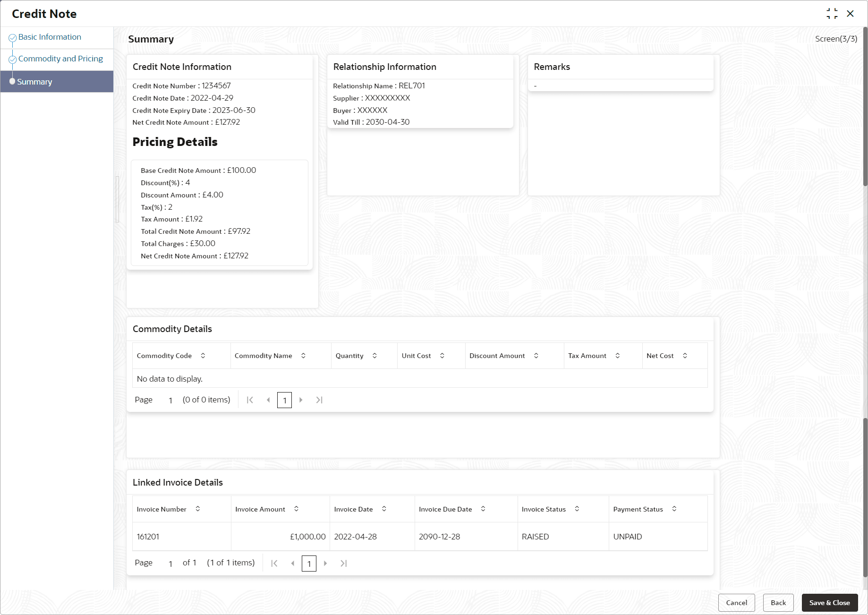Sort by Invoice Number column

(198, 509)
